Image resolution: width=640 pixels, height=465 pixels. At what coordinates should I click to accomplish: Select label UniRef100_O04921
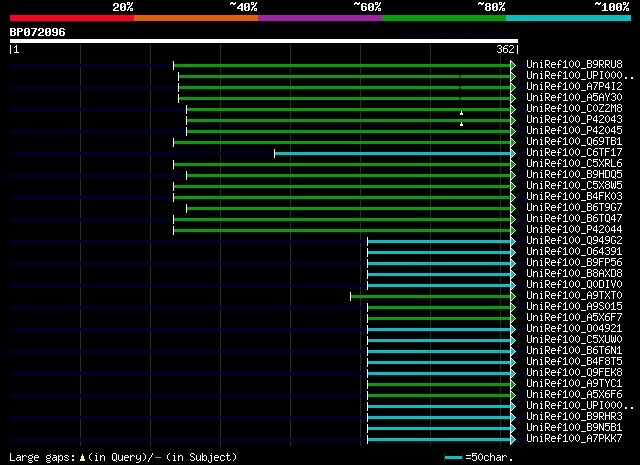[x=574, y=329]
